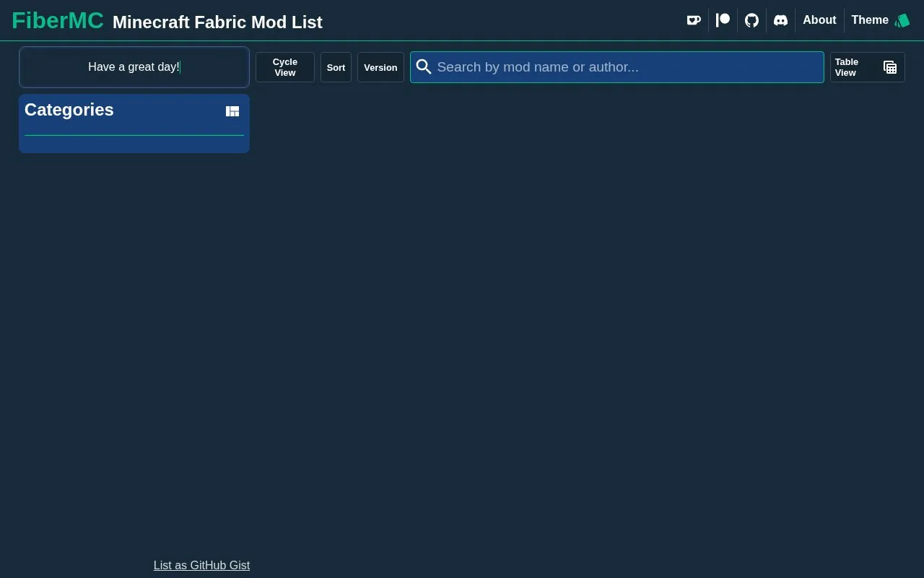The image size is (924, 578).
Task: Switch to Table View
Action: click(867, 67)
